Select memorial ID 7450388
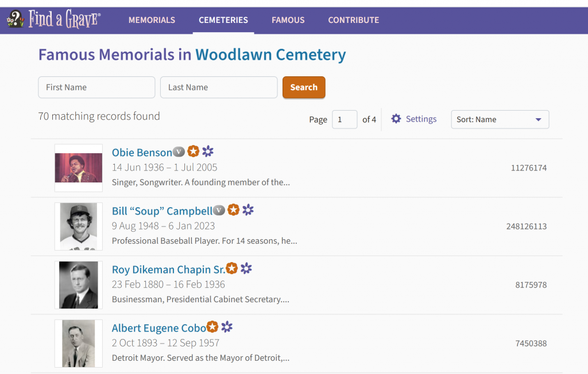588x374 pixels. click(531, 343)
